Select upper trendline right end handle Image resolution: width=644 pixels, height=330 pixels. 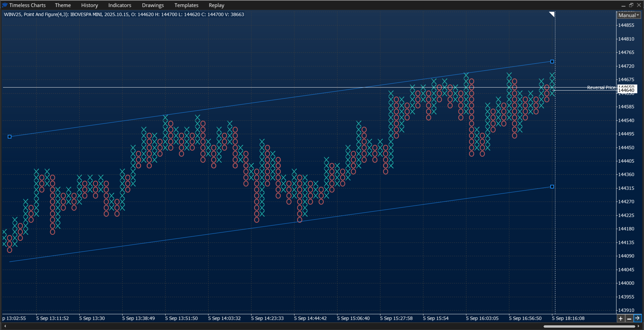coord(552,62)
